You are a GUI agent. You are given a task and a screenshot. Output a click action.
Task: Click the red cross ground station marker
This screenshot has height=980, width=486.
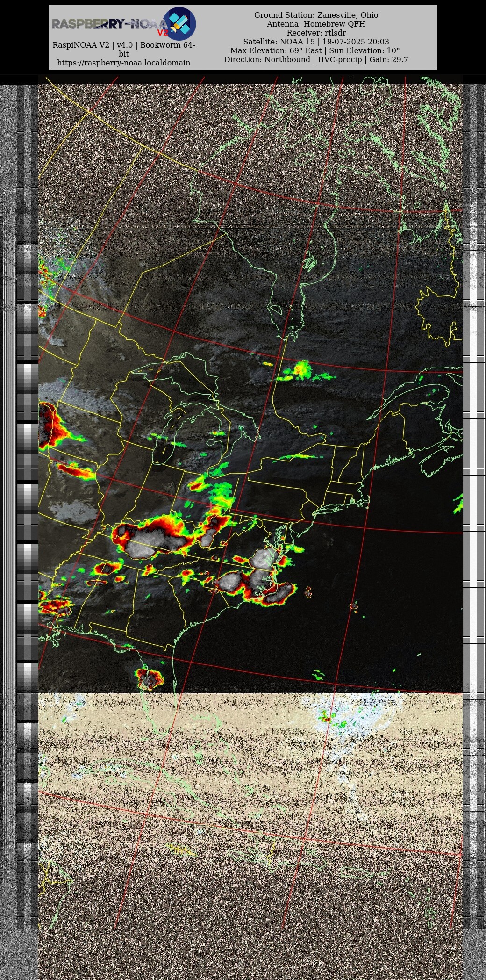[210, 505]
